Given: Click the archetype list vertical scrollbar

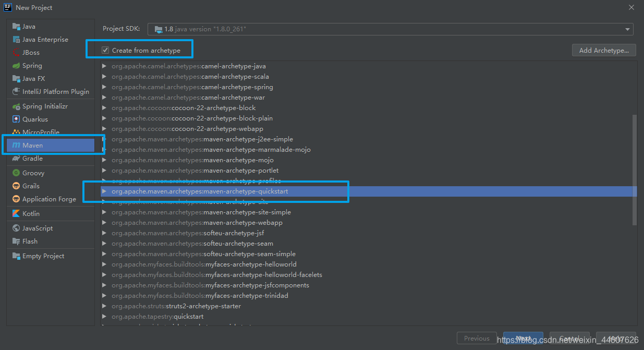Looking at the screenshot, I should [634, 170].
